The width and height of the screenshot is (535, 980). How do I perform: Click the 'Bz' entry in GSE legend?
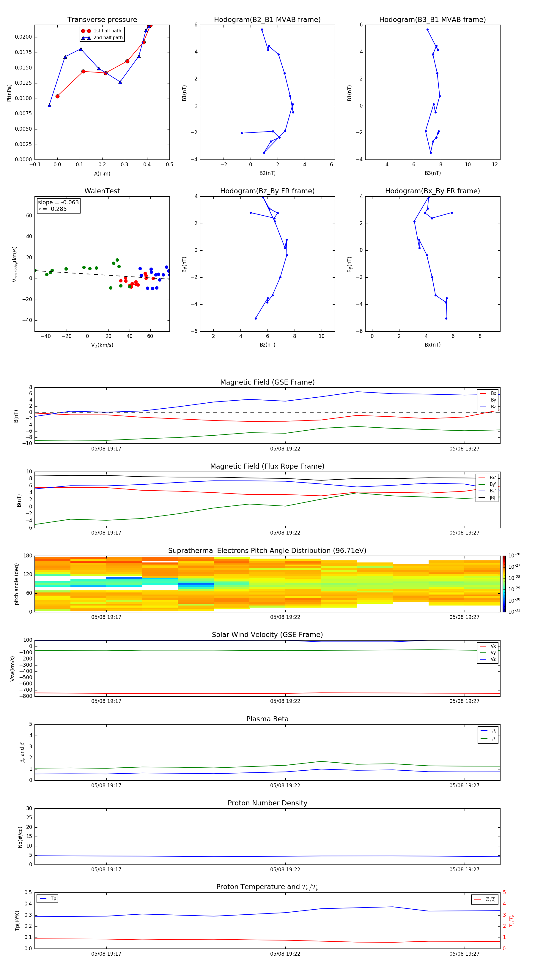pyautogui.click(x=488, y=407)
